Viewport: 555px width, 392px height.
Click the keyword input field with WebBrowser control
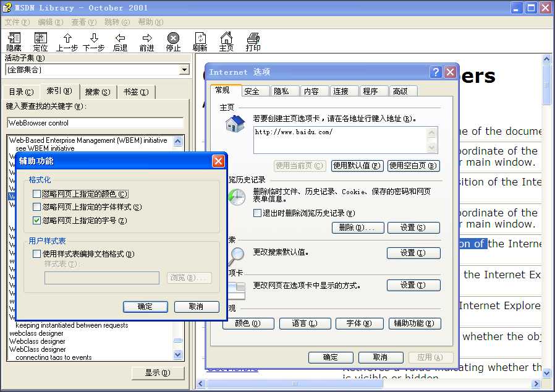(x=95, y=123)
